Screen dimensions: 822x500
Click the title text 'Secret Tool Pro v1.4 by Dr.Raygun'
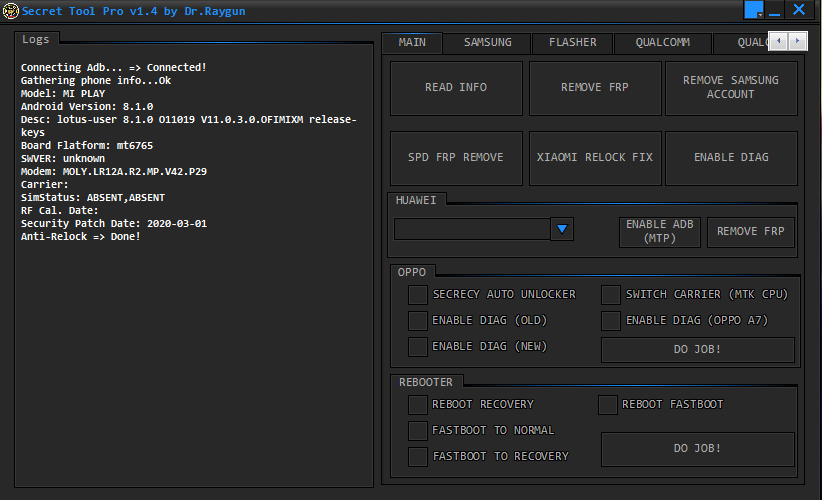coord(134,11)
